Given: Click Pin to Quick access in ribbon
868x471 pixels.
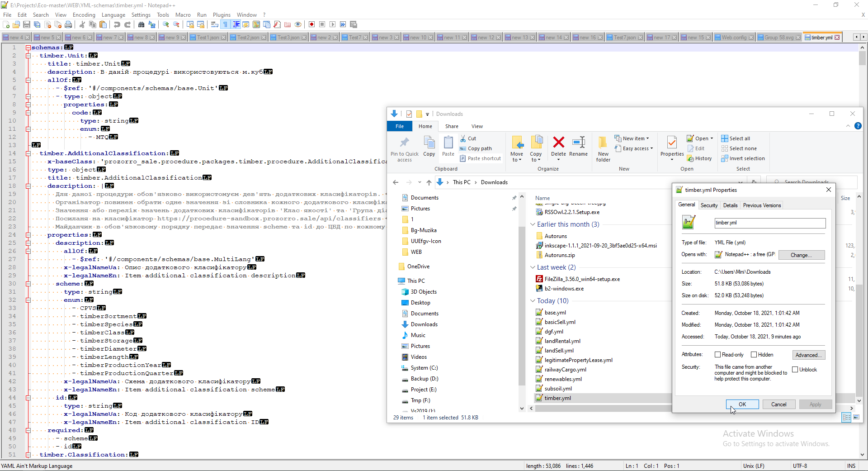Looking at the screenshot, I should click(405, 149).
